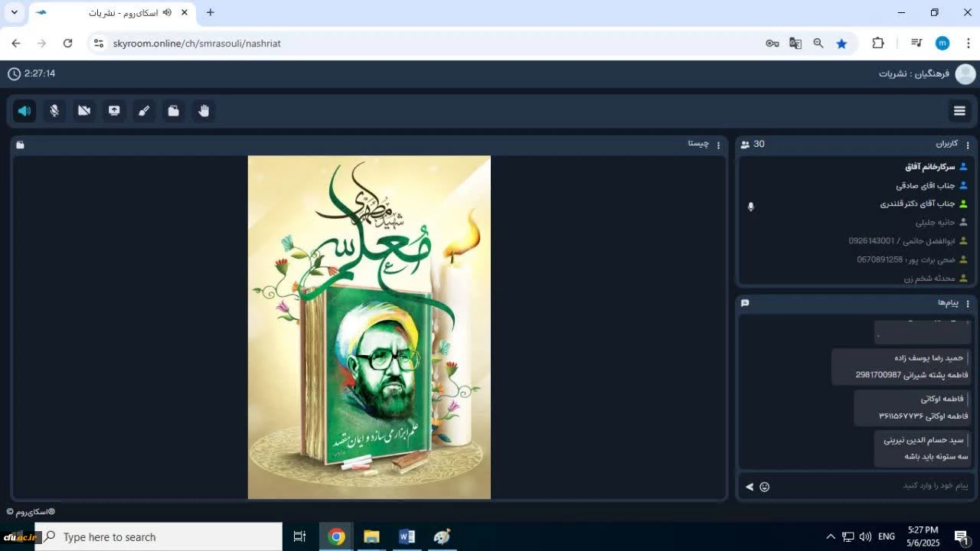
Task: Toggle the speaker sound button
Action: (x=24, y=111)
